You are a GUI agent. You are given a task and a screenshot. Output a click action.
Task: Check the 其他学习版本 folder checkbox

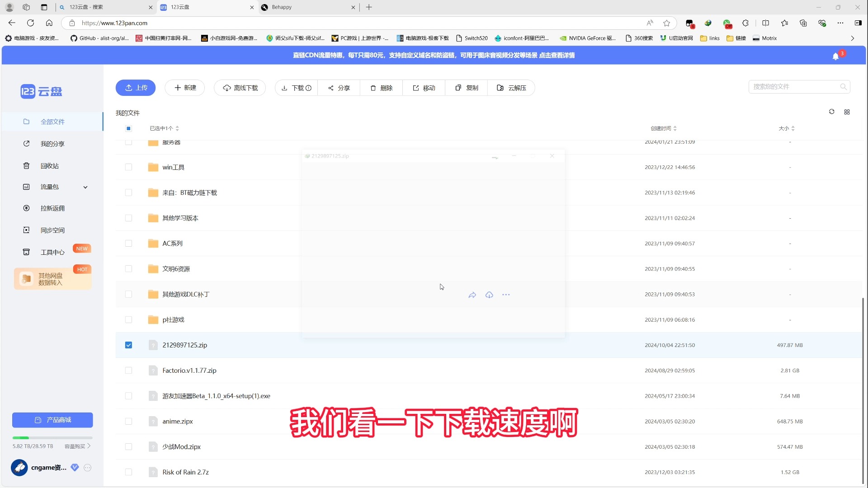click(x=128, y=218)
